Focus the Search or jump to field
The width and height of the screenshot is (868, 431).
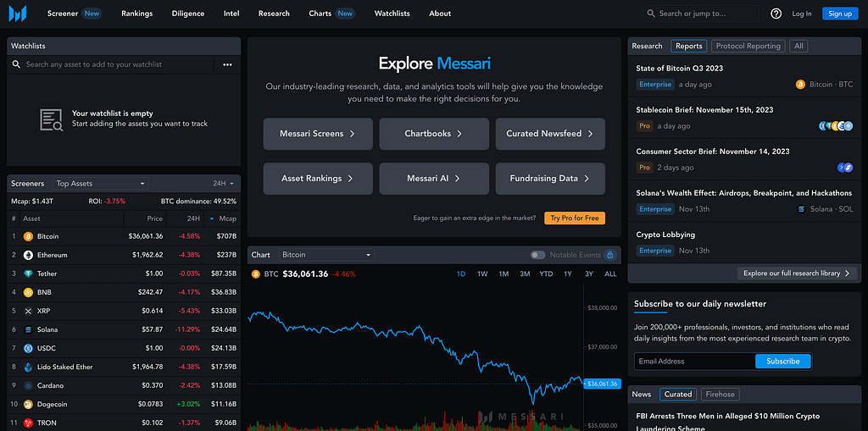tap(700, 14)
